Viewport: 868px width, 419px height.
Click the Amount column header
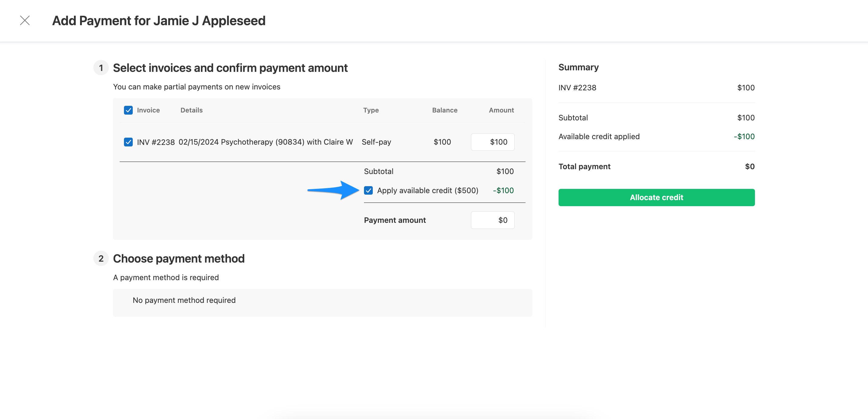pos(501,110)
